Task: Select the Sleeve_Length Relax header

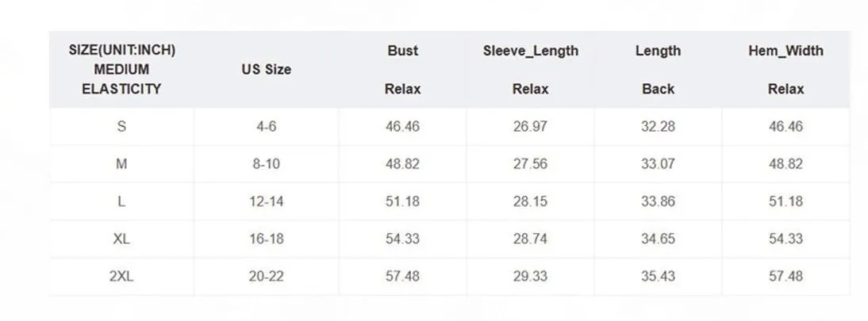Action: (x=530, y=70)
